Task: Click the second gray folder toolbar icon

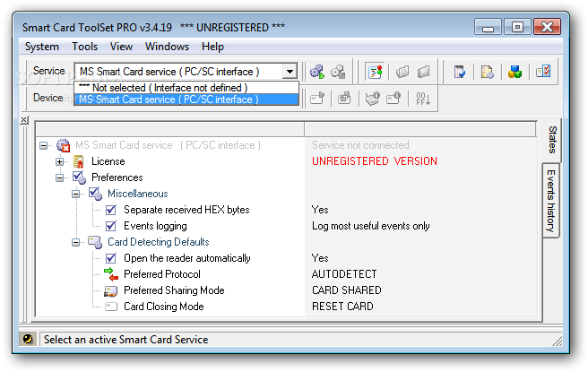Action: click(x=423, y=71)
